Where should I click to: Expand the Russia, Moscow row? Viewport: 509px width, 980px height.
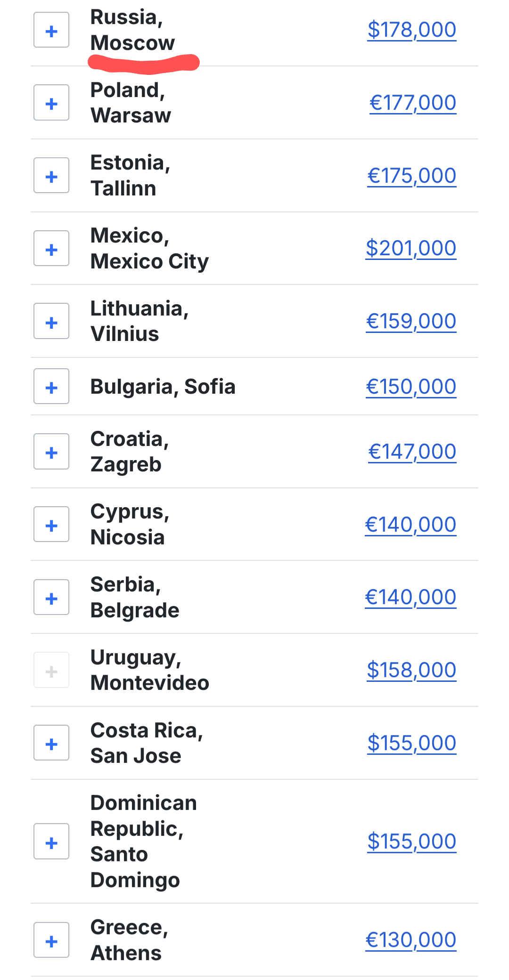click(x=51, y=31)
